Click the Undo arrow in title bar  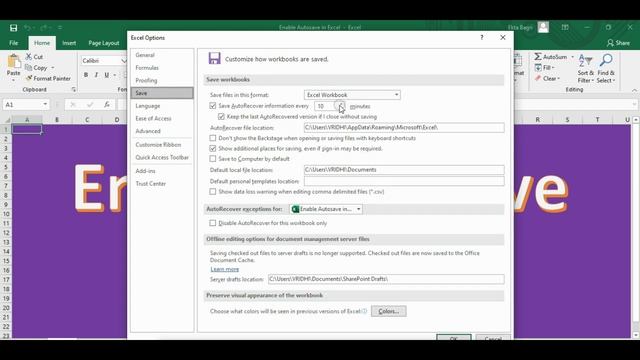point(28,28)
